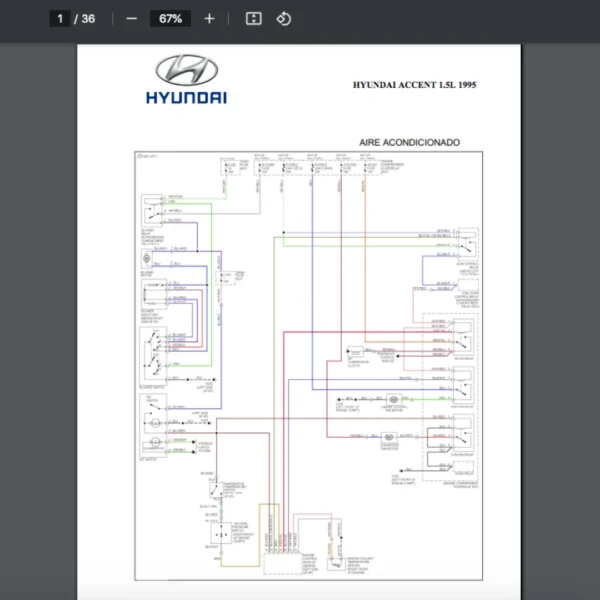
Task: Click the current page number field
Action: [x=60, y=19]
